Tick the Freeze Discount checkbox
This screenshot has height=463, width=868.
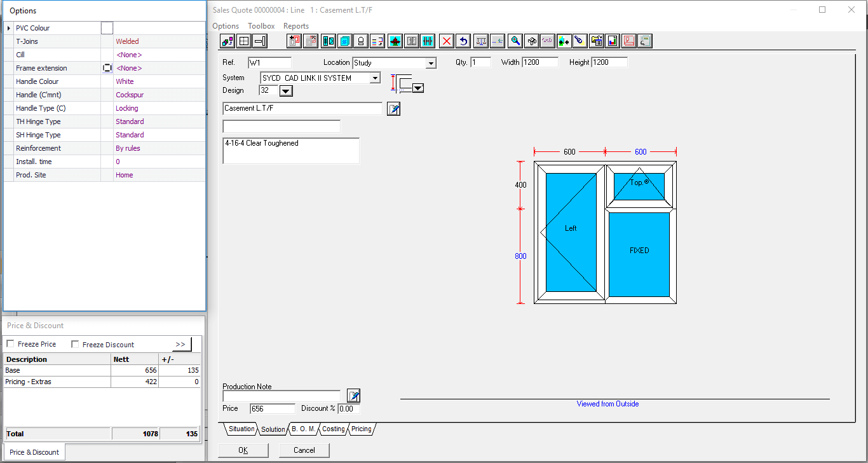pyautogui.click(x=75, y=344)
